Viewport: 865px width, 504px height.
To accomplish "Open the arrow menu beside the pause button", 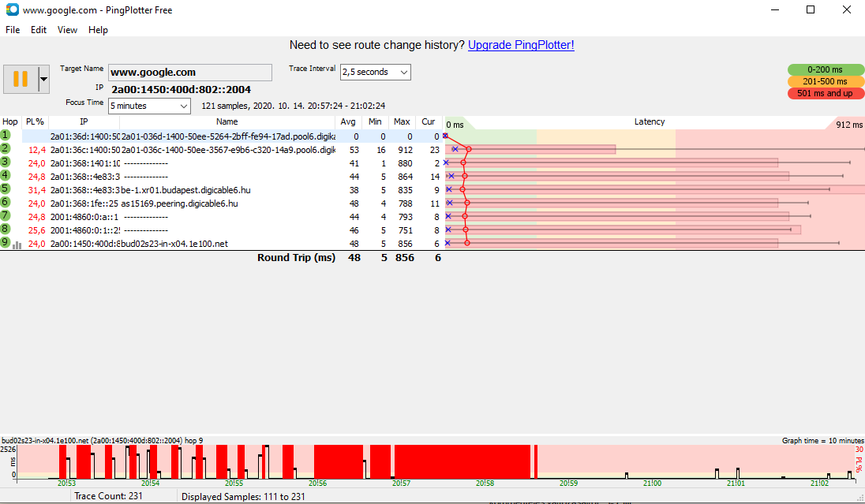I will pyautogui.click(x=43, y=79).
